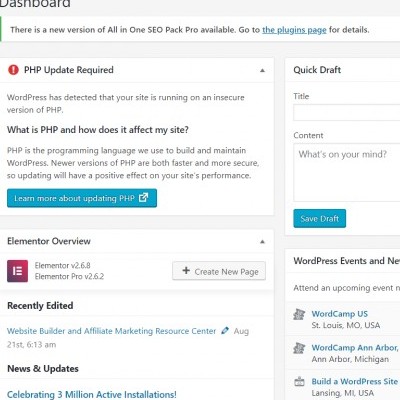This screenshot has width=400, height=400.
Task: Click the WordCamp US event icon
Action: point(299,314)
